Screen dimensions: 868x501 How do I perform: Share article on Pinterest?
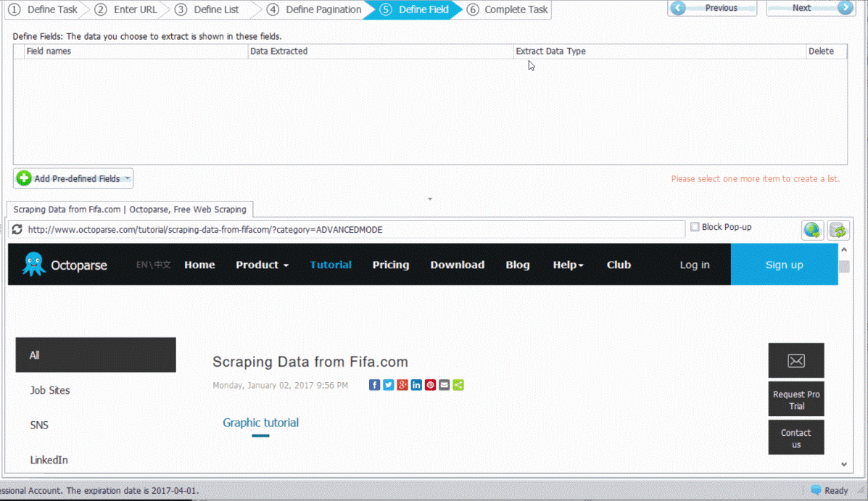430,385
